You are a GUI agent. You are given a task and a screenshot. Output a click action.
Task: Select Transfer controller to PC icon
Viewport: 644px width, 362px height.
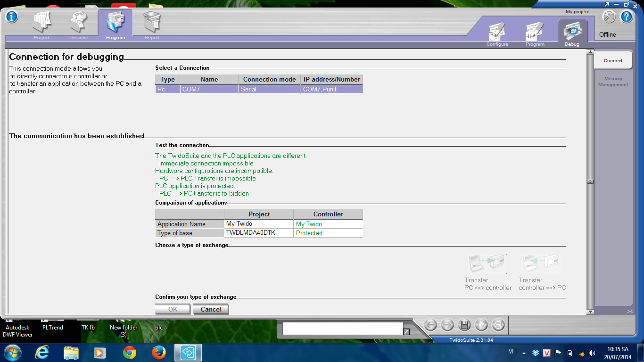click(542, 264)
